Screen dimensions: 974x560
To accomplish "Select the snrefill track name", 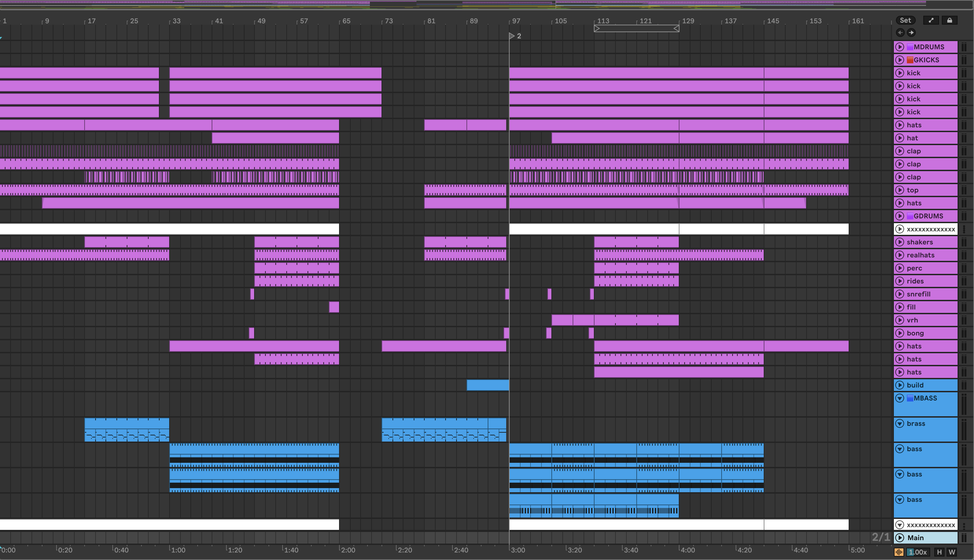I will pos(919,294).
